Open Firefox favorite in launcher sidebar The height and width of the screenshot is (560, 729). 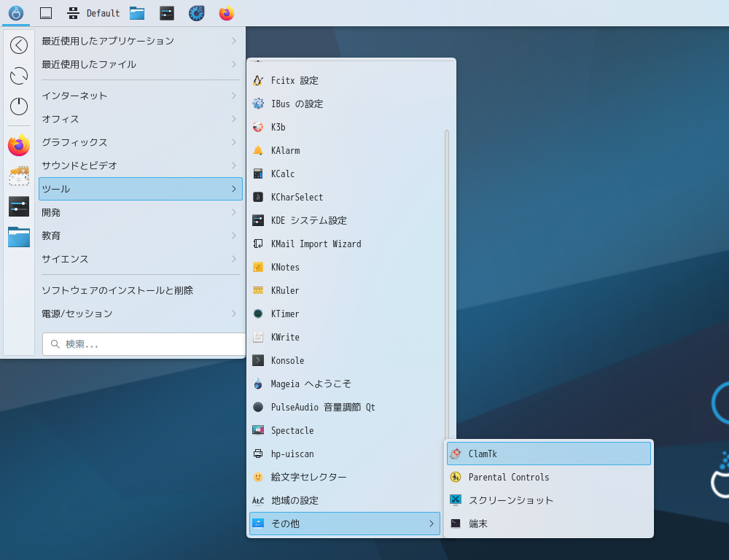pos(19,145)
